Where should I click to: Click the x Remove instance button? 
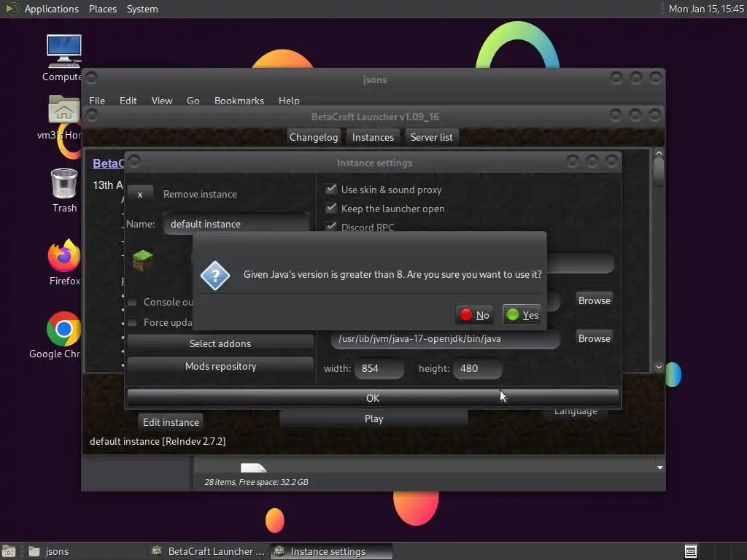click(x=140, y=194)
